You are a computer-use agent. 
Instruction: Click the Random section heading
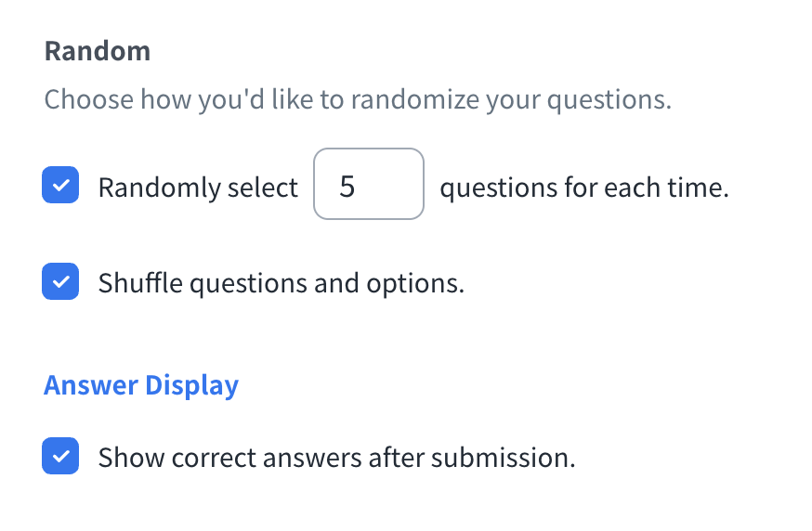tap(98, 50)
